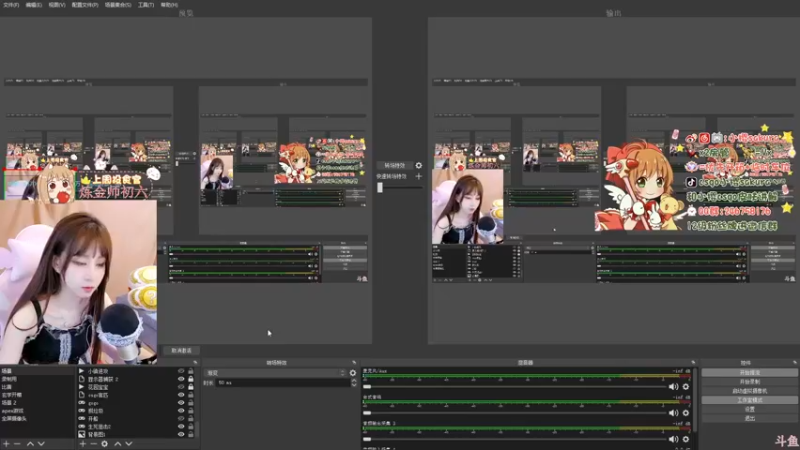Move selected scene up
Image resolution: width=800 pixels, height=450 pixels.
point(30,444)
